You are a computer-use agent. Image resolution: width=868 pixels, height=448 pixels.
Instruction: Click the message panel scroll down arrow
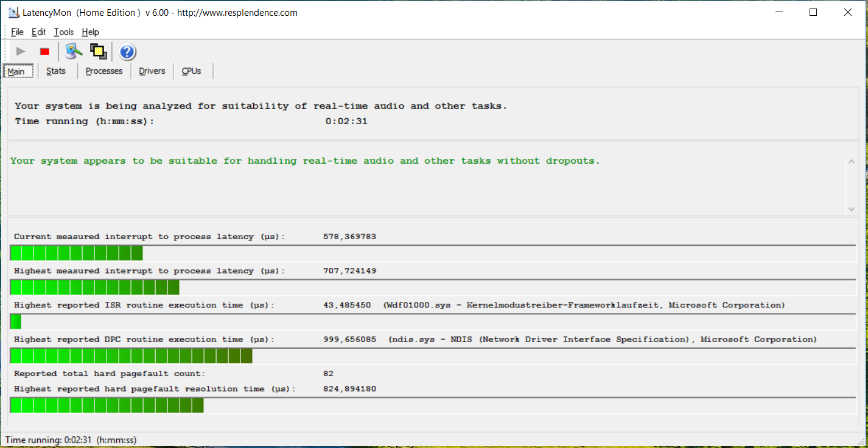point(851,209)
